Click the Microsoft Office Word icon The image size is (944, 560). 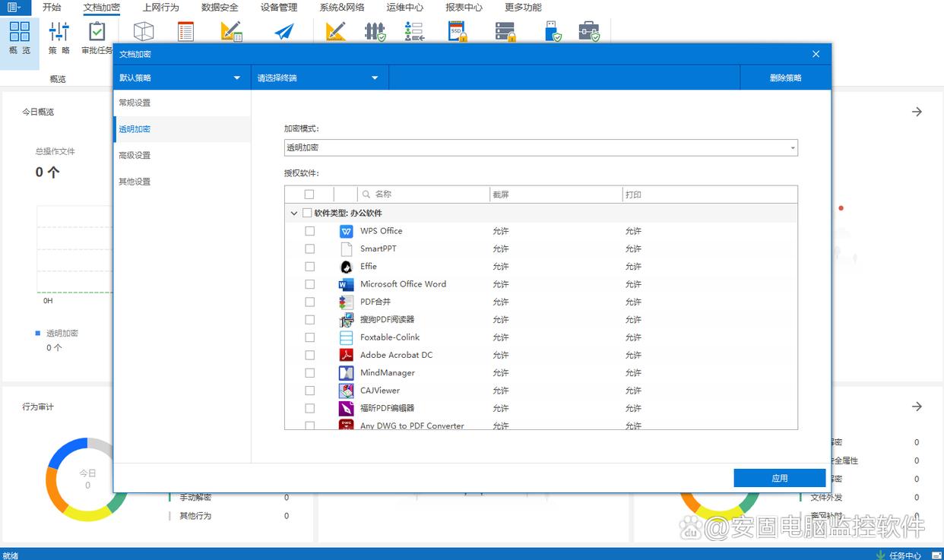pyautogui.click(x=347, y=284)
